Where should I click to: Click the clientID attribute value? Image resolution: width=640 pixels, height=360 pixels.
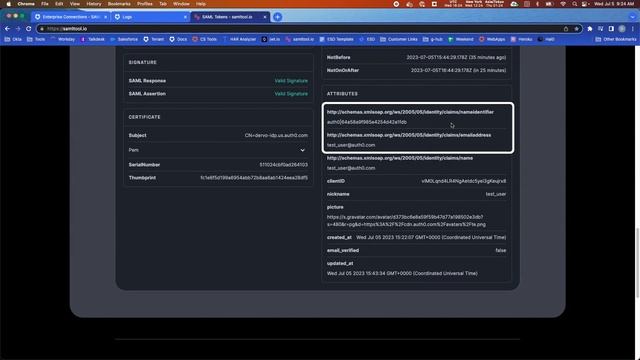tap(464, 181)
